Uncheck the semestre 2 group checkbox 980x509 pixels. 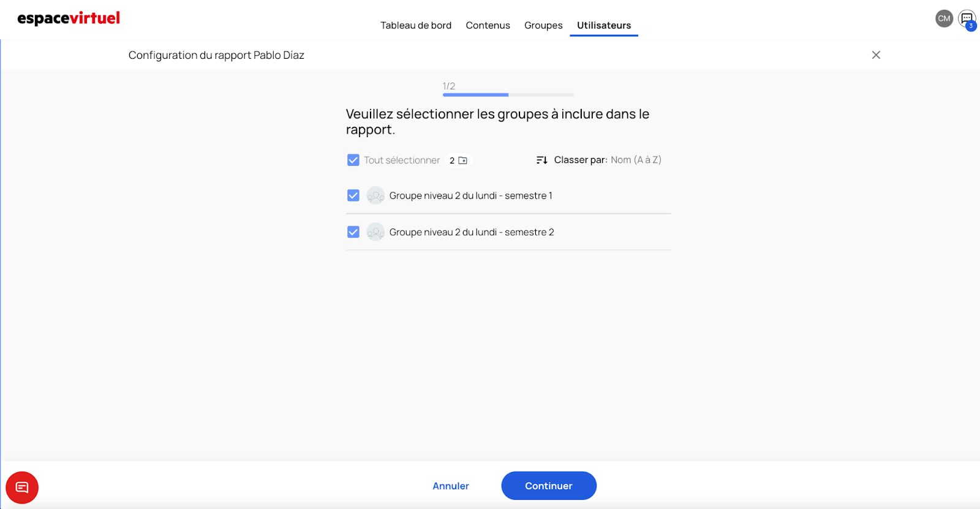353,232
